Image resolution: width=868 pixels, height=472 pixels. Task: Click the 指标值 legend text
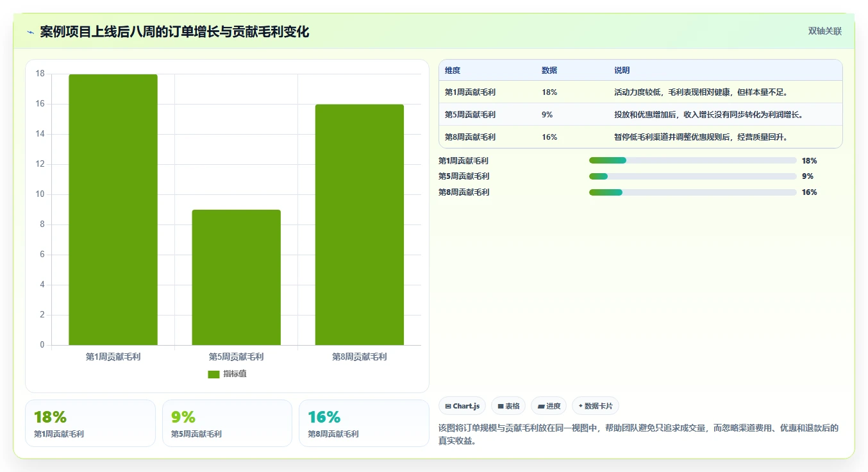click(235, 374)
